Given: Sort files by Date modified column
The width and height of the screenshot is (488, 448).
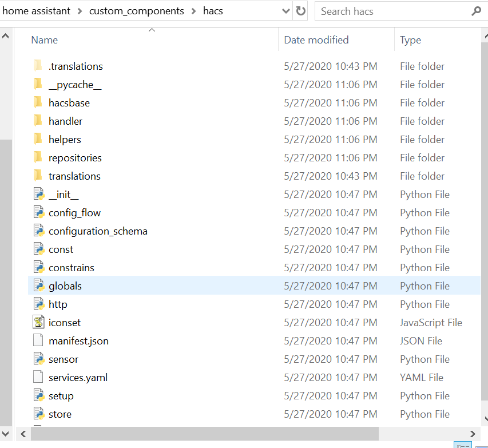Looking at the screenshot, I should pos(316,39).
